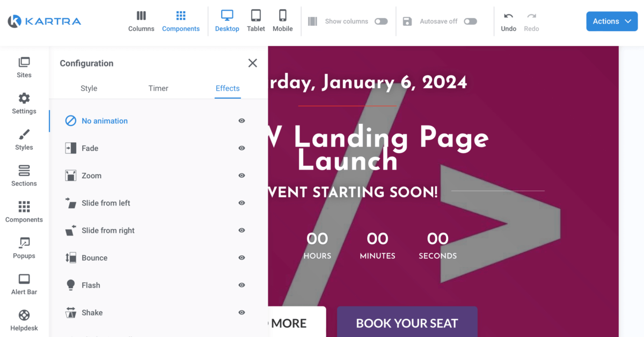The image size is (644, 337).
Task: Switch to the Style tab
Action: 89,89
